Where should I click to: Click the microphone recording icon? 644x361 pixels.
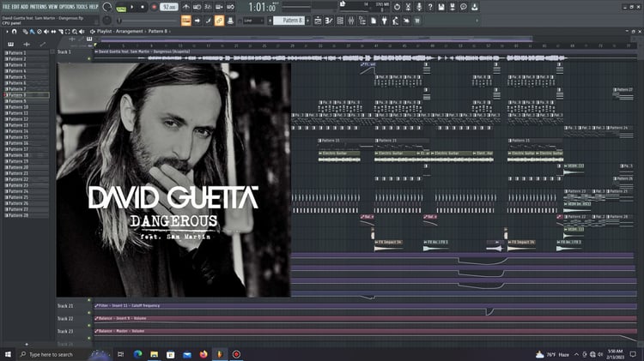coord(419,7)
